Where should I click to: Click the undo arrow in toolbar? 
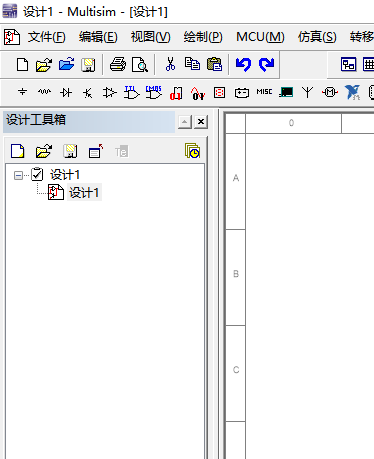pos(243,64)
